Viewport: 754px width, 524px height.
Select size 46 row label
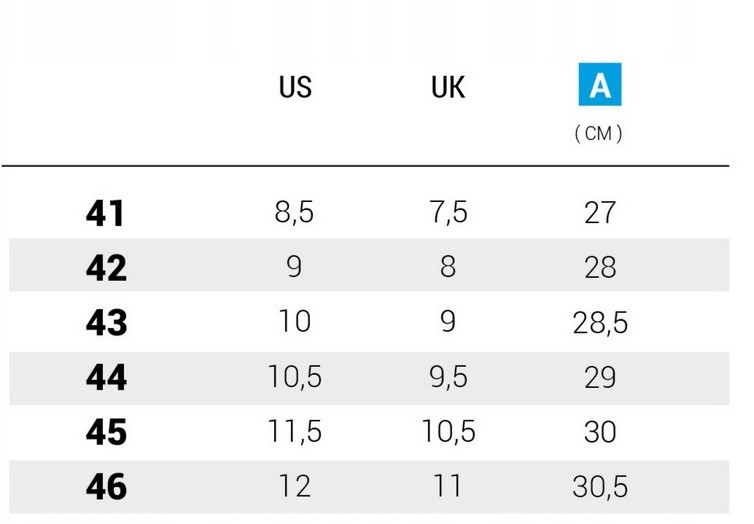tap(106, 487)
